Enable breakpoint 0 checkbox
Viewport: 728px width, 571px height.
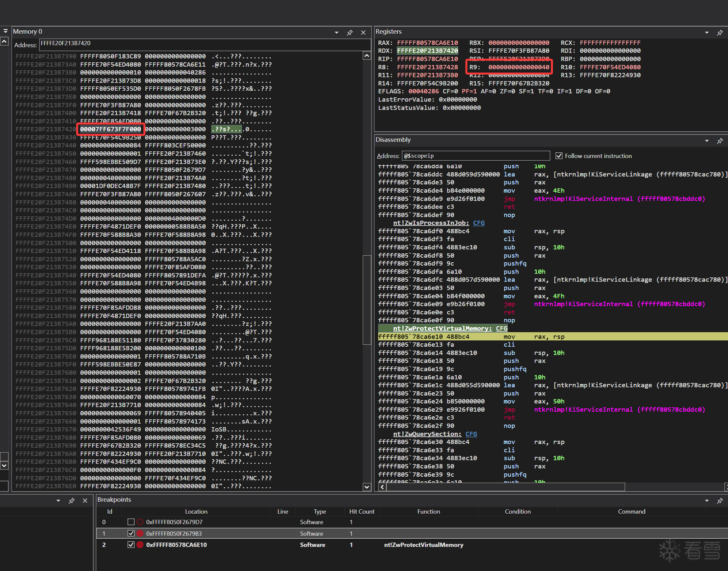pos(131,522)
